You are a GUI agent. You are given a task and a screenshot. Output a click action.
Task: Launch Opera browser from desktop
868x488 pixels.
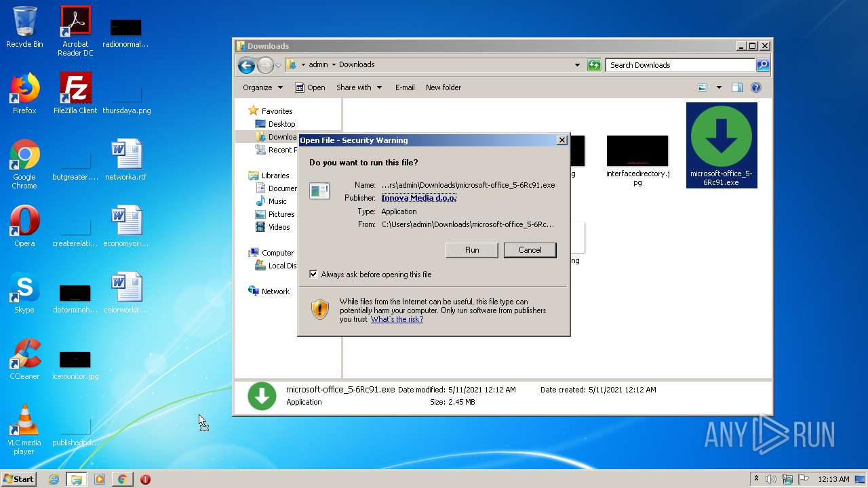coord(24,226)
